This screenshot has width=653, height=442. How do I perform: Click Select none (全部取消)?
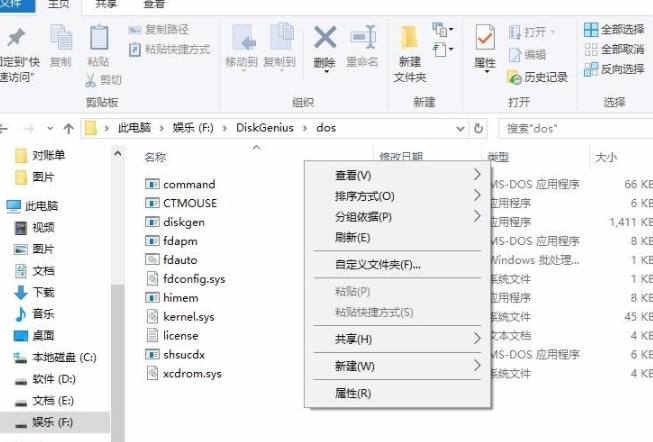614,50
